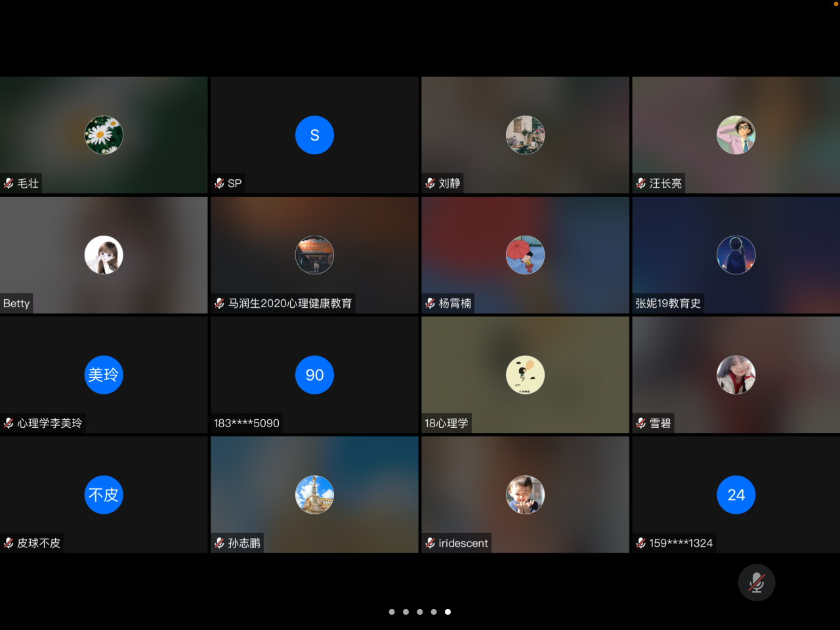
Task: Select the 孙志鹏 tower avatar
Action: tap(314, 495)
